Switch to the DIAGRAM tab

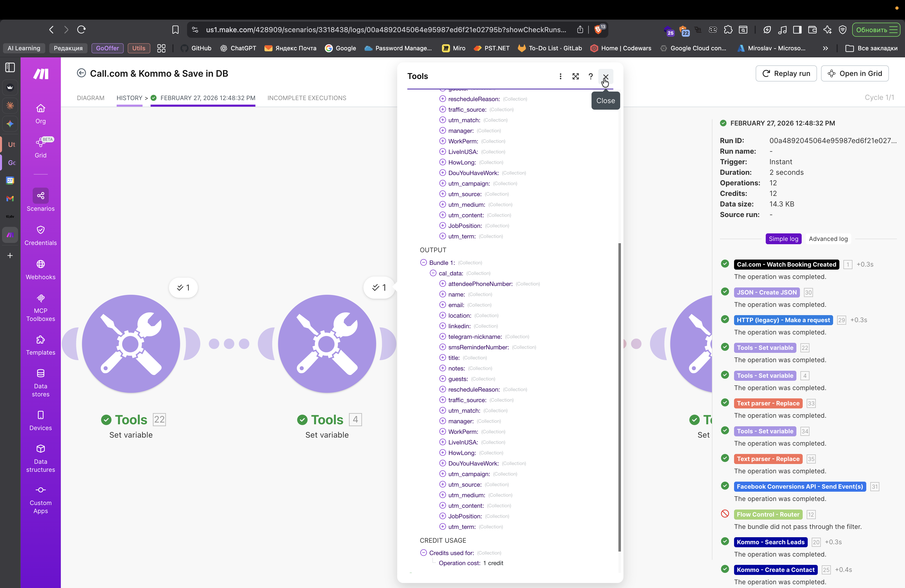coord(90,98)
